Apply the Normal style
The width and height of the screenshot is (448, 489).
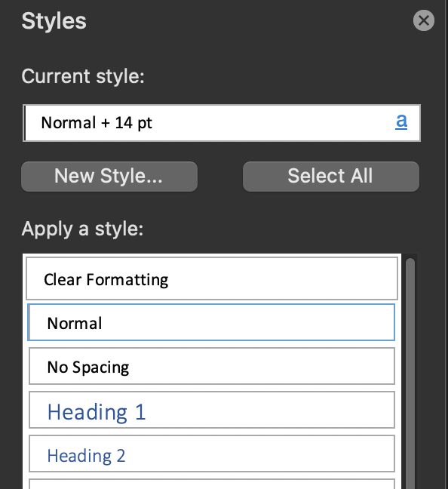(211, 322)
